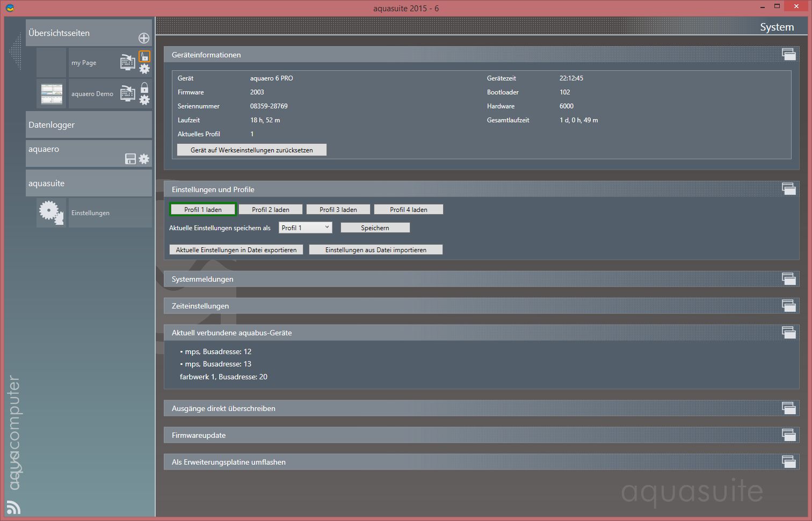Viewport: 812px width, 521px height.
Task: Open the aquaero device gear icon
Action: [x=144, y=159]
